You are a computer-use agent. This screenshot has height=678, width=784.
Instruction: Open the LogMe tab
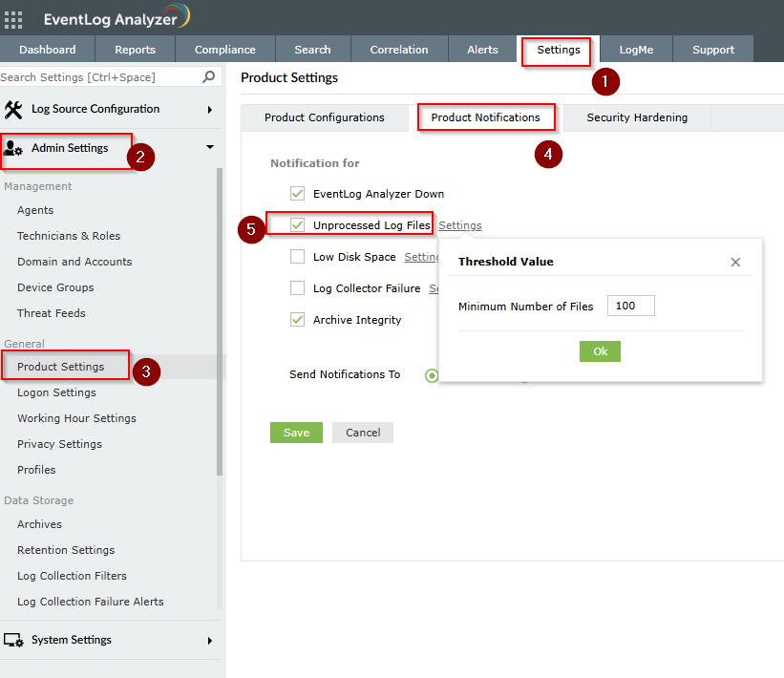(636, 50)
